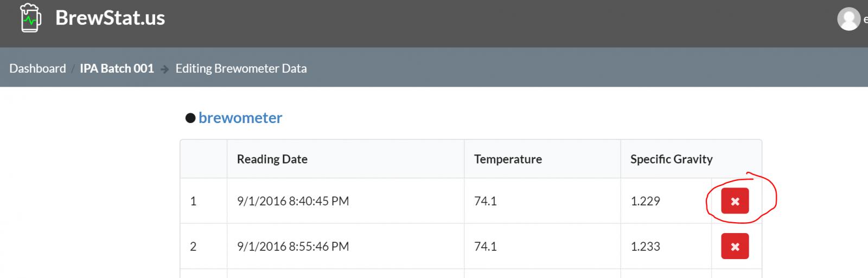868x278 pixels.
Task: Click Editing Brewometer Data breadcrumb text
Action: [241, 68]
